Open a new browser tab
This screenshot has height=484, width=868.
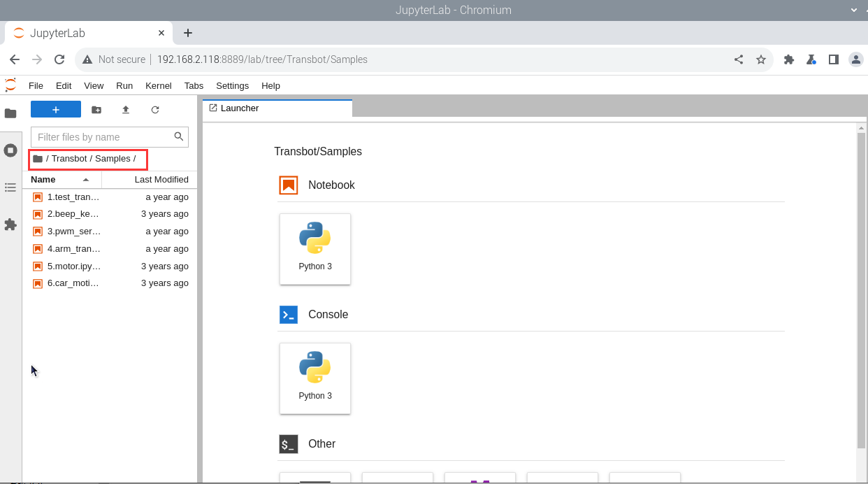188,33
